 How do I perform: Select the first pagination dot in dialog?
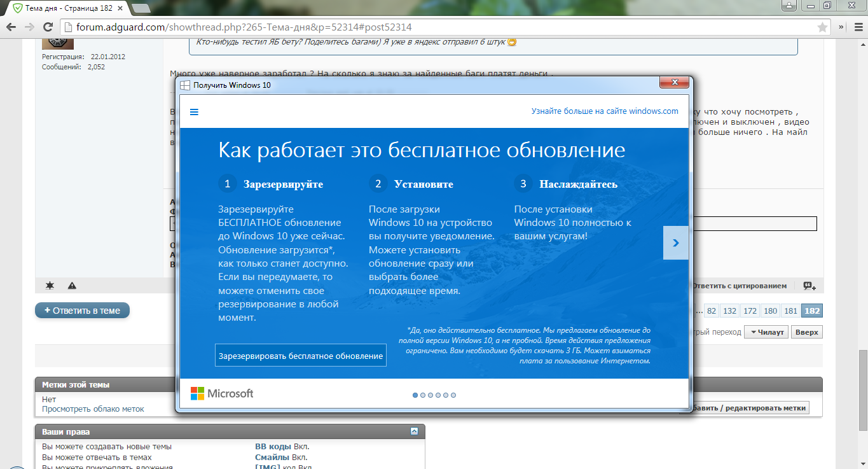click(415, 395)
